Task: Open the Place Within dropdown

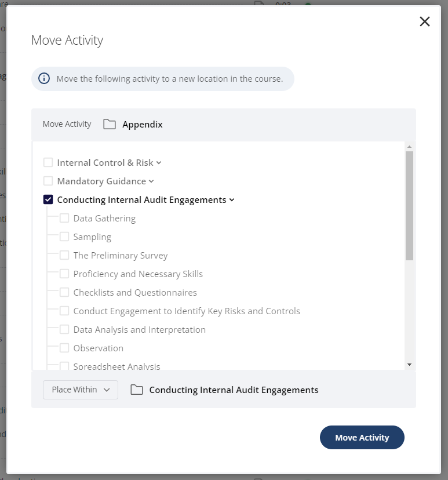Action: [81, 390]
